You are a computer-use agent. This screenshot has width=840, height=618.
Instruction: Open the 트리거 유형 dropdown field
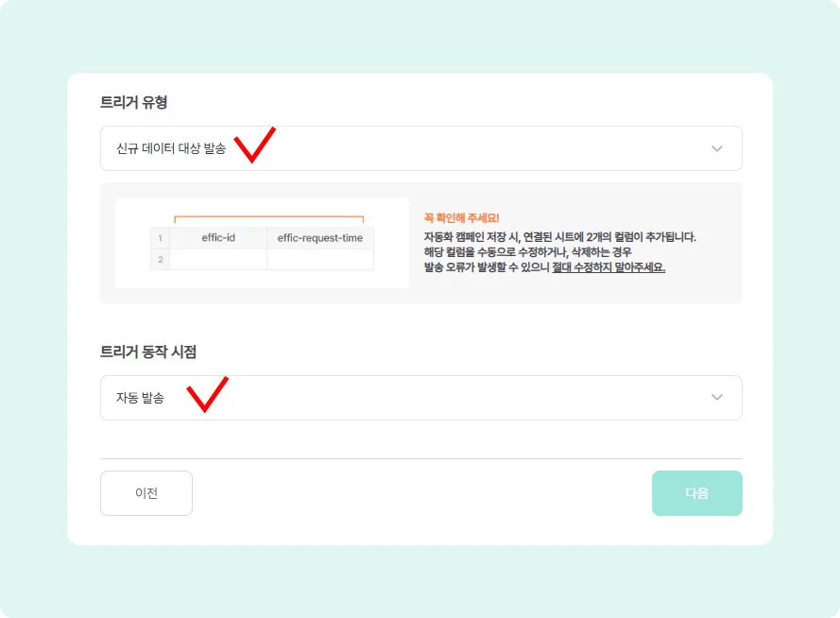tap(420, 148)
